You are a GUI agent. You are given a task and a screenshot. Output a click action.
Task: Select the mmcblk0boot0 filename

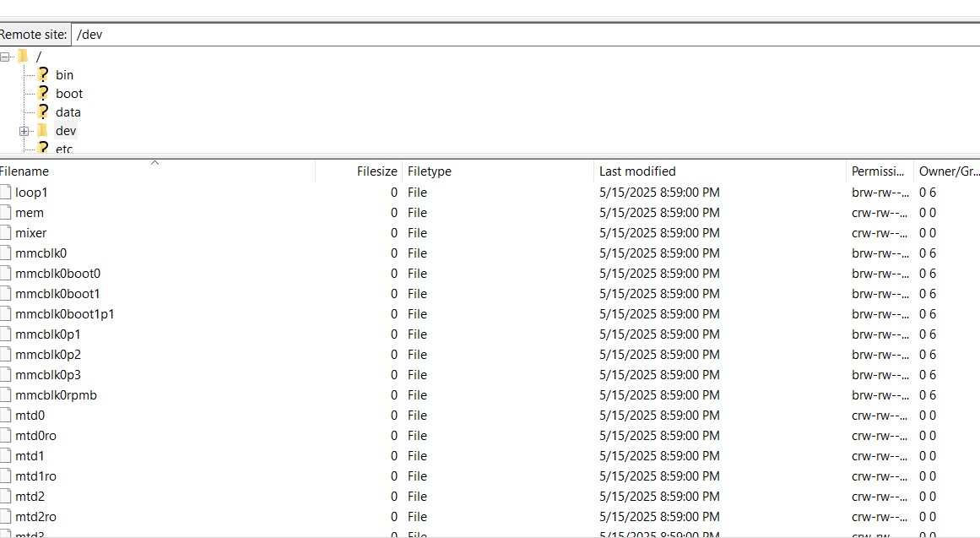57,274
